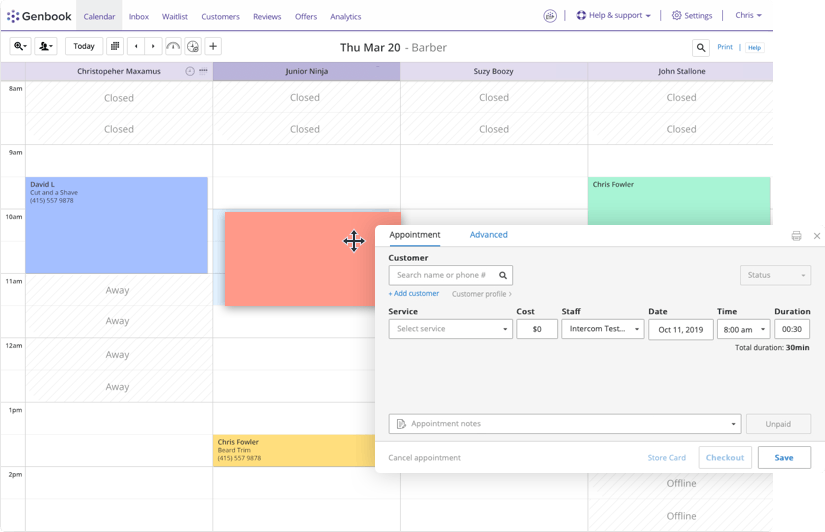Click the gauge dashboard icon
Viewport: 825px width, 532px height.
point(173,46)
